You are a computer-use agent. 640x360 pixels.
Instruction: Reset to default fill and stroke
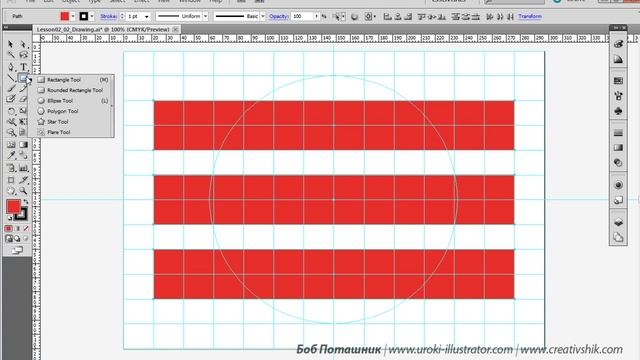[x=10, y=219]
